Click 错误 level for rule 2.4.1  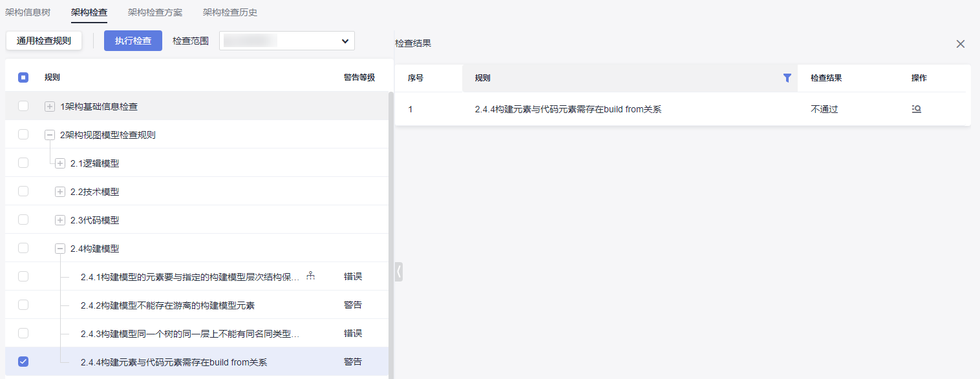353,276
